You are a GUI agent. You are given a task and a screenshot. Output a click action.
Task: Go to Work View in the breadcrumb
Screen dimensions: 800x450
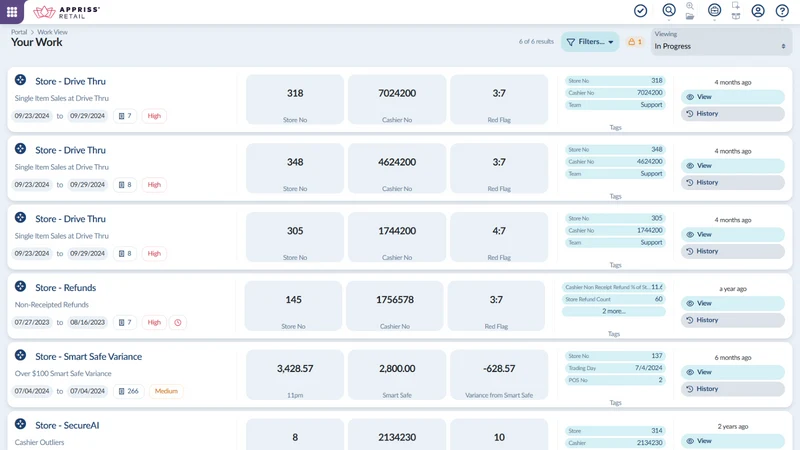tap(52, 32)
